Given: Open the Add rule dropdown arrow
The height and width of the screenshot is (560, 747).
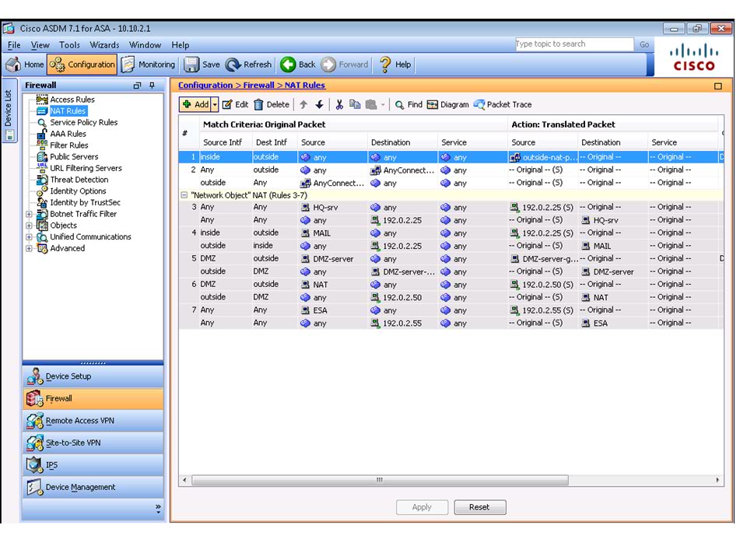Looking at the screenshot, I should [213, 104].
